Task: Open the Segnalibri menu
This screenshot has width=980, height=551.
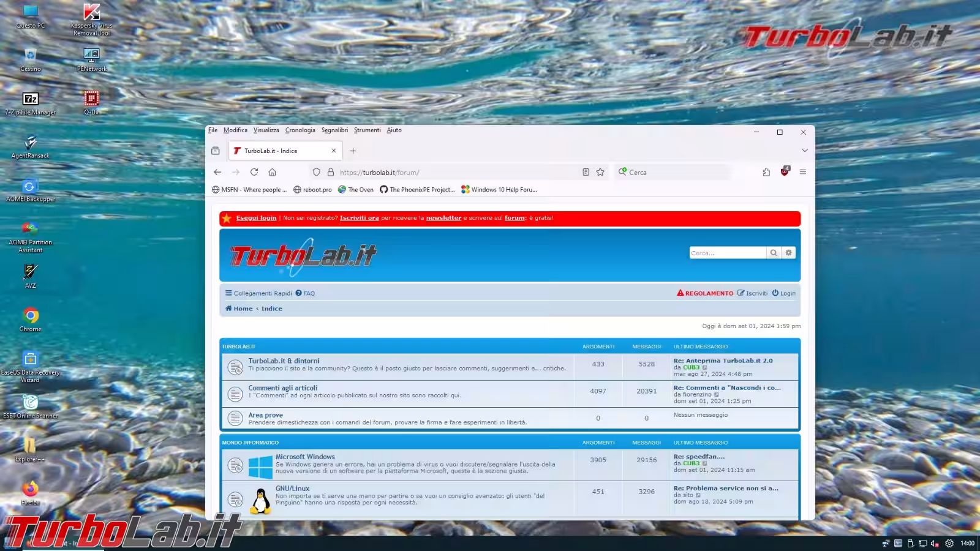Action: tap(334, 130)
